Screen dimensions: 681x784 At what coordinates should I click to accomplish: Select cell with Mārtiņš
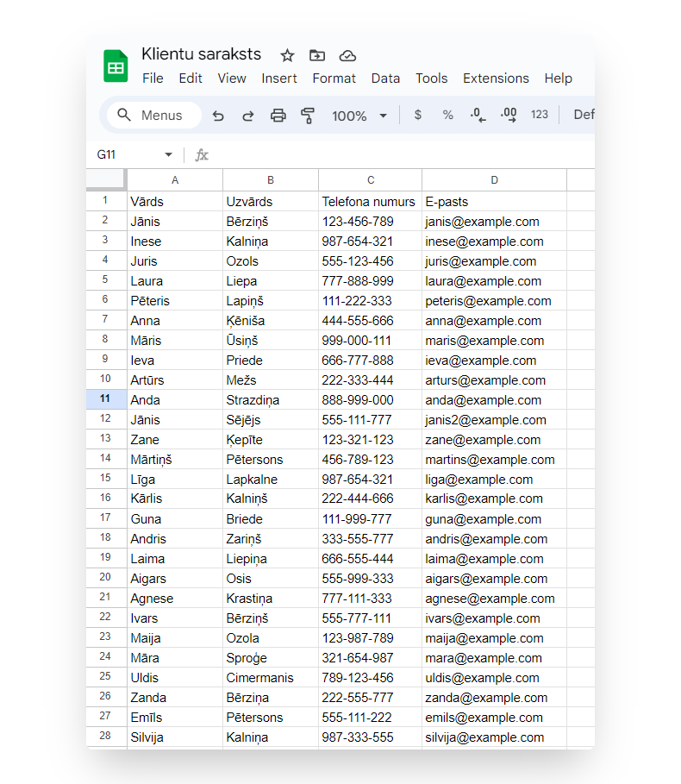click(x=175, y=460)
